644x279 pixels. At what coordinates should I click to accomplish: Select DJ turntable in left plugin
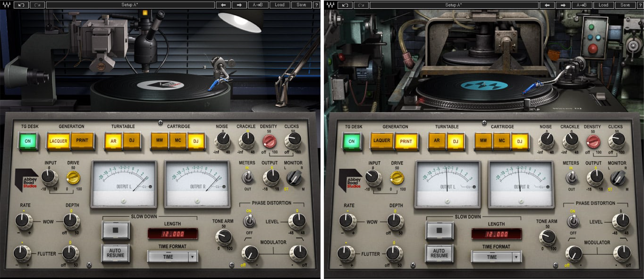pyautogui.click(x=132, y=141)
